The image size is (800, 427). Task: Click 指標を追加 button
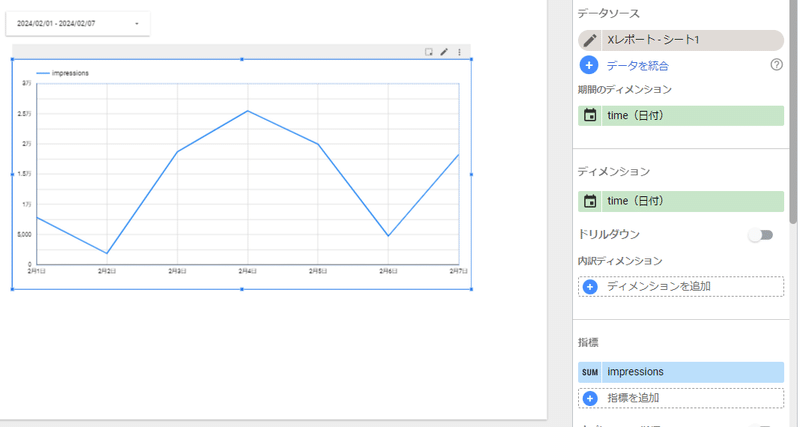coord(681,398)
